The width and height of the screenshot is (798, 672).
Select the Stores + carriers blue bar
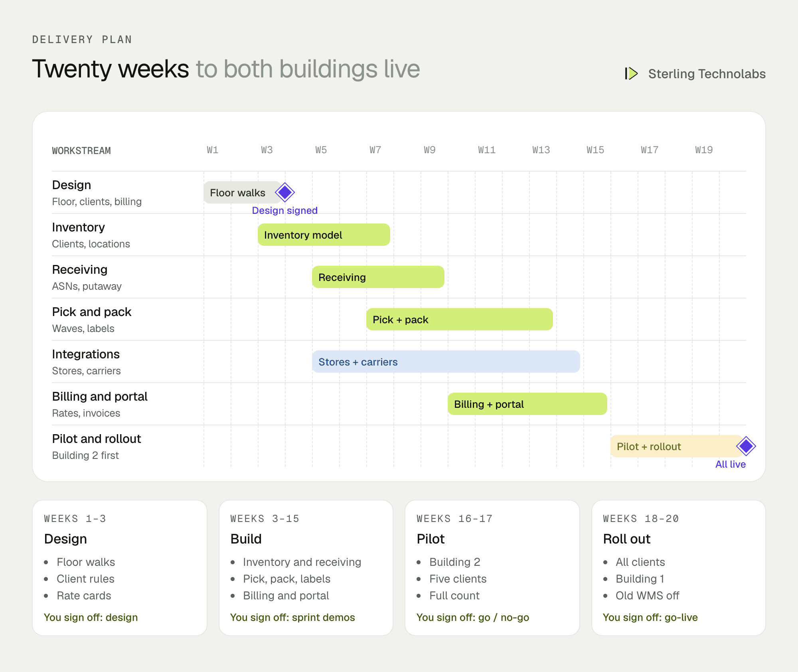pyautogui.click(x=446, y=362)
